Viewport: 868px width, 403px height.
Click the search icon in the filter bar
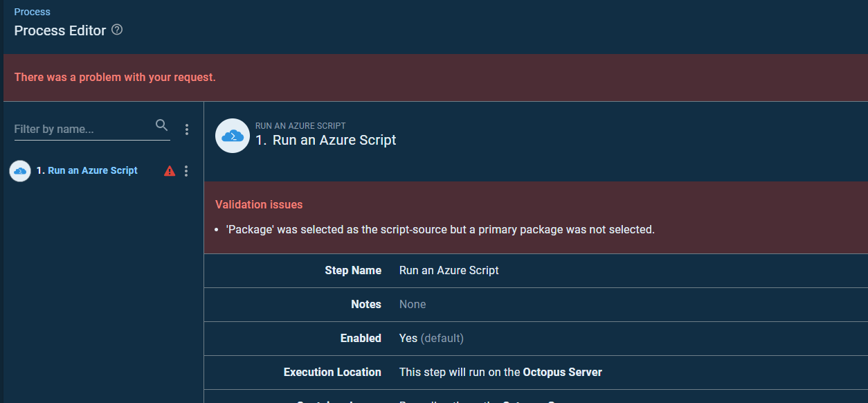(x=161, y=125)
